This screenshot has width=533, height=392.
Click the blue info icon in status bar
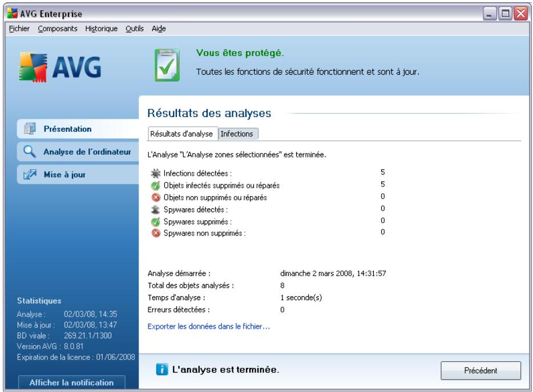click(x=162, y=370)
